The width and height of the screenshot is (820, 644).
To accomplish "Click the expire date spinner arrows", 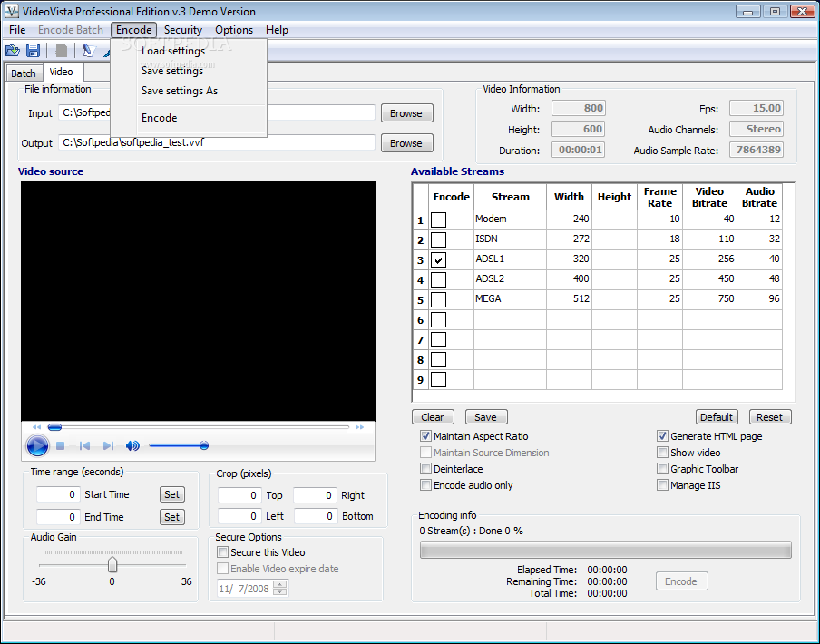I will (279, 588).
